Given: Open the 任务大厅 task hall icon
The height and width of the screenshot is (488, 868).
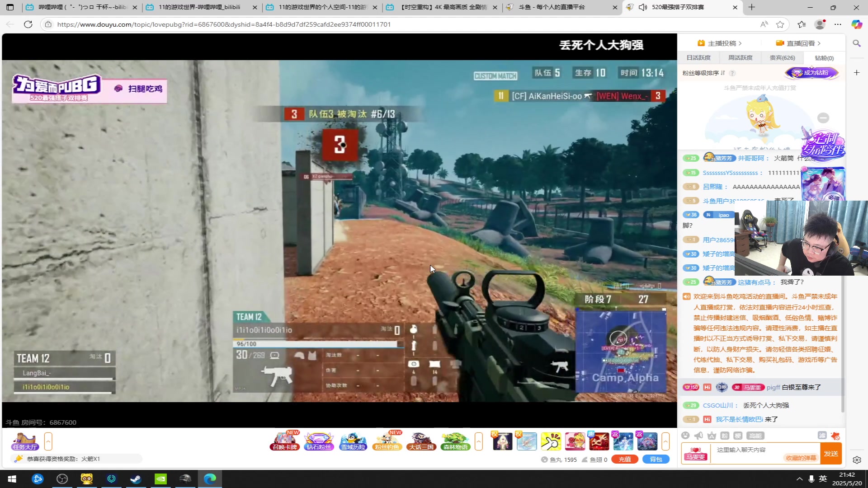Looking at the screenshot, I should click(x=25, y=441).
